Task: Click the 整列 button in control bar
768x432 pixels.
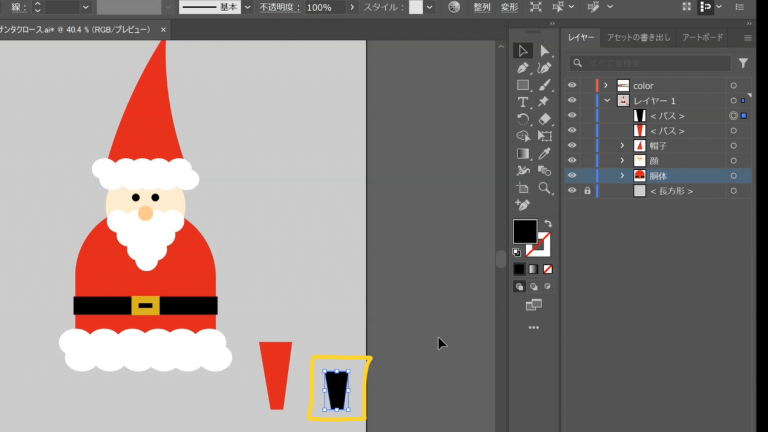Action: pyautogui.click(x=482, y=7)
